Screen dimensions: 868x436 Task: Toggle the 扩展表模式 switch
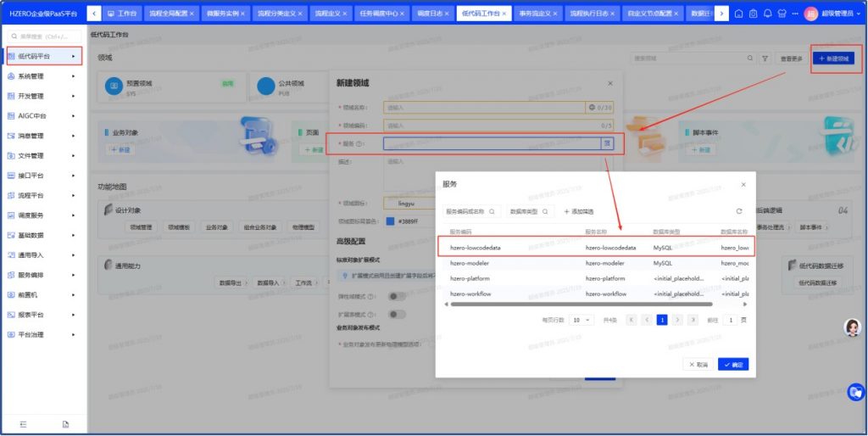click(396, 315)
